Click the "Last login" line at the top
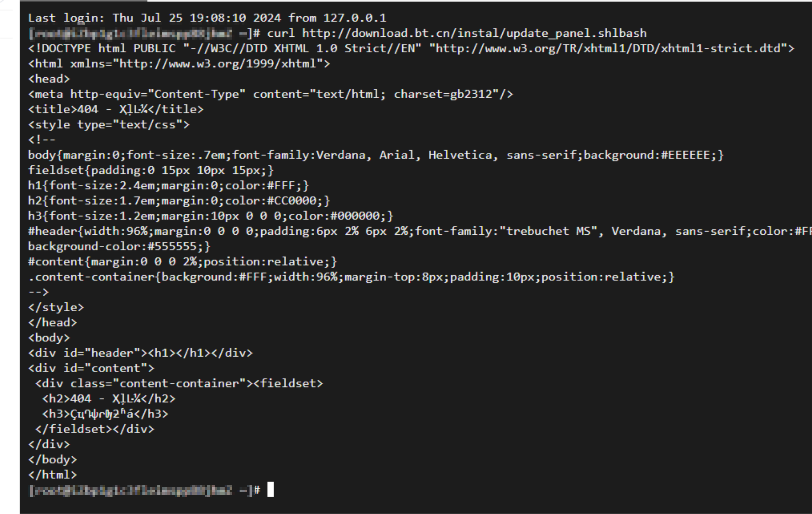 (x=207, y=18)
